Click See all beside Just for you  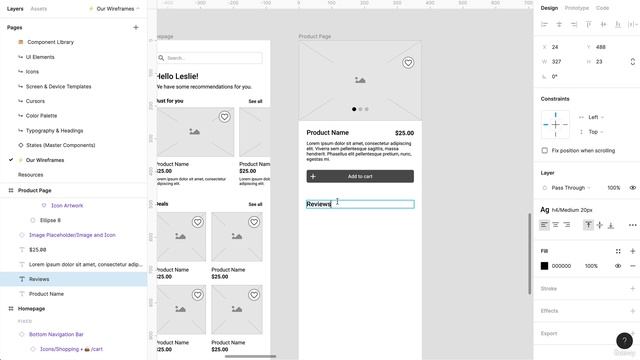click(x=256, y=101)
